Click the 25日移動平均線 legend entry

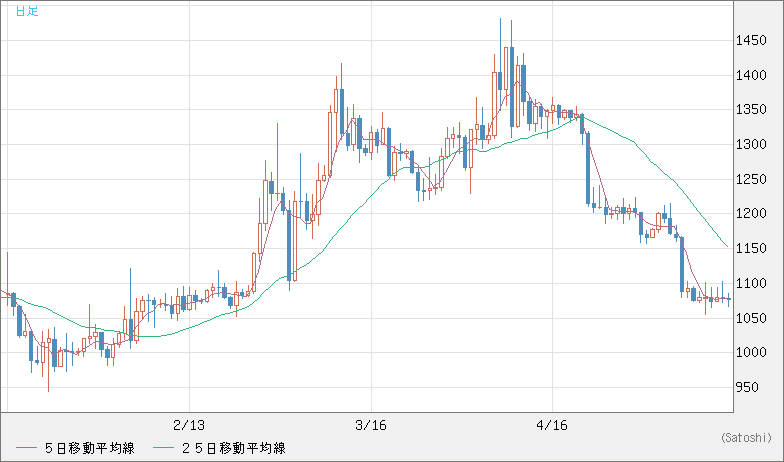pyautogui.click(x=234, y=448)
